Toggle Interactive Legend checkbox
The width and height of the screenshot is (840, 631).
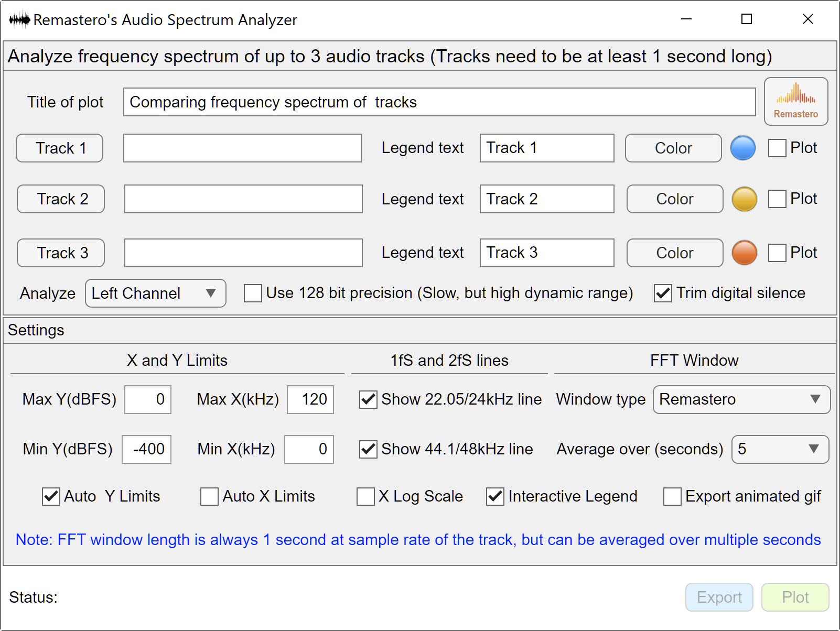[x=495, y=496]
